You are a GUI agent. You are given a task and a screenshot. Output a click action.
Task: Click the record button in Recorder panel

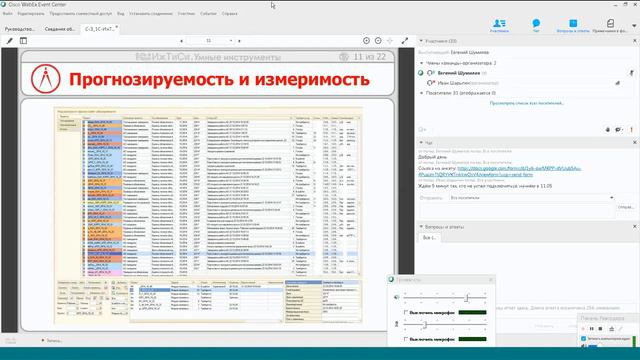583,329
